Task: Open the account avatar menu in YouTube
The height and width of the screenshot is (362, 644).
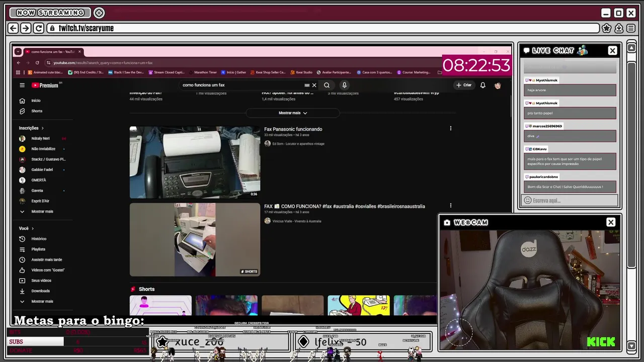Action: [x=498, y=85]
